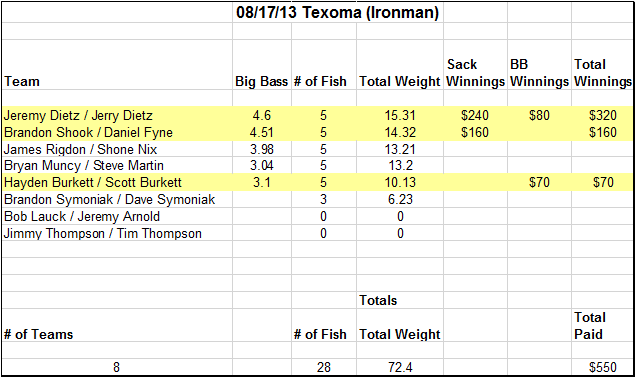638x380 pixels.
Task: Select the title cell 08/17/13 Texoma (Ironman)
Action: coord(337,13)
